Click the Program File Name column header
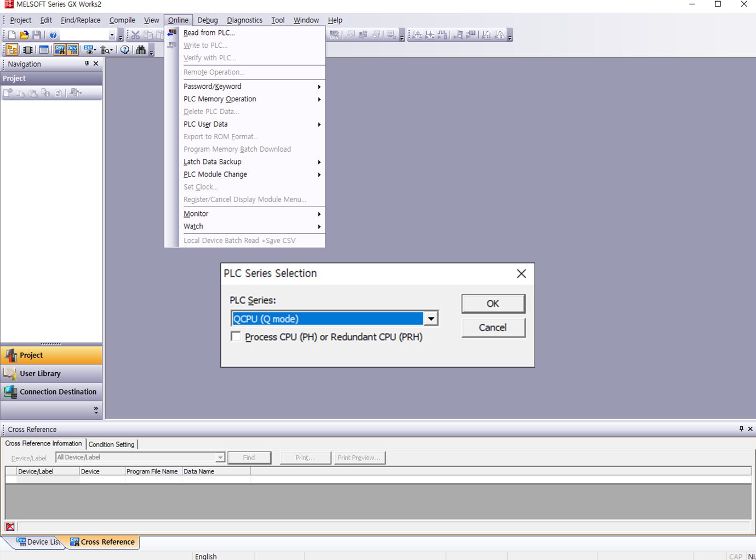Image resolution: width=756 pixels, height=560 pixels. [x=153, y=471]
